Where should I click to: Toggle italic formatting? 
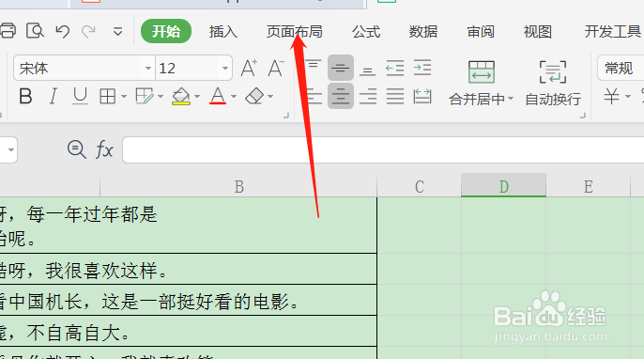[53, 97]
